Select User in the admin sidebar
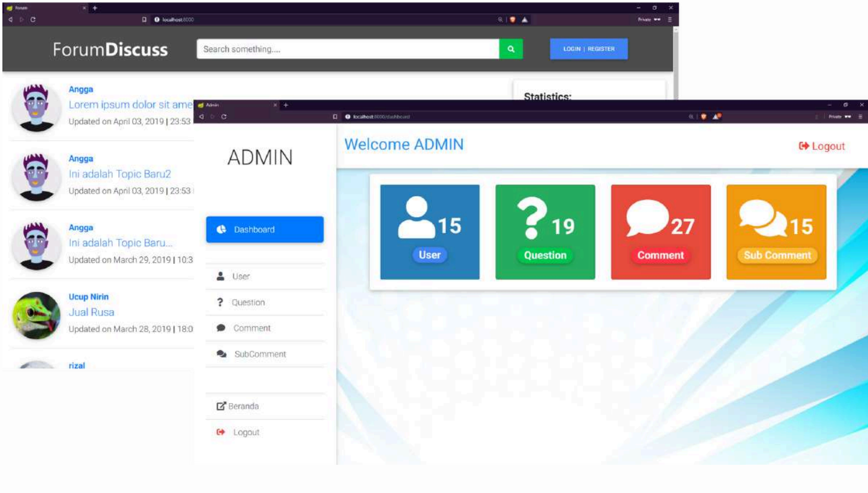This screenshot has width=868, height=493. [240, 276]
